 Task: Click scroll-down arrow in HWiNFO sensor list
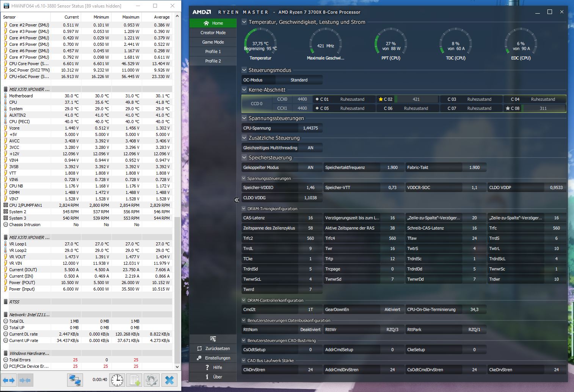(x=177, y=367)
